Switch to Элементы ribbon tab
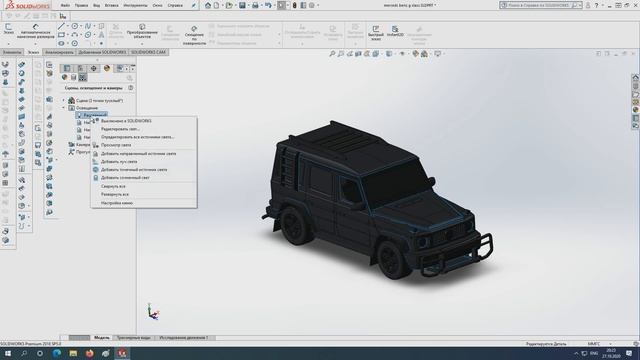Image resolution: width=640 pixels, height=360 pixels. (11, 52)
